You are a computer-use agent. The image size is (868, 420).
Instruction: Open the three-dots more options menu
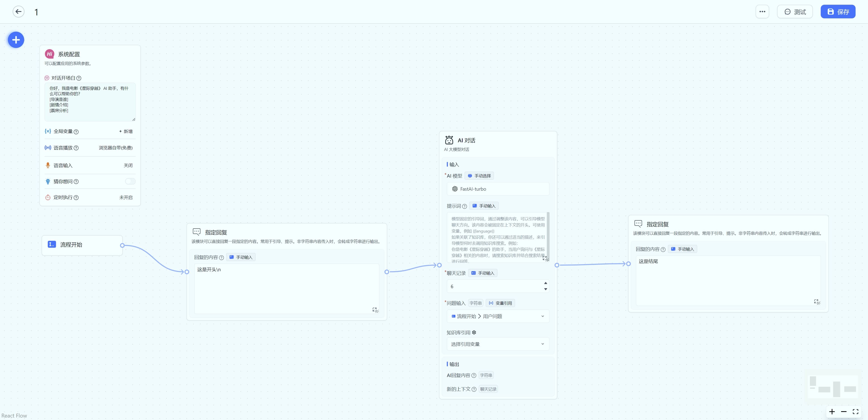pos(762,12)
